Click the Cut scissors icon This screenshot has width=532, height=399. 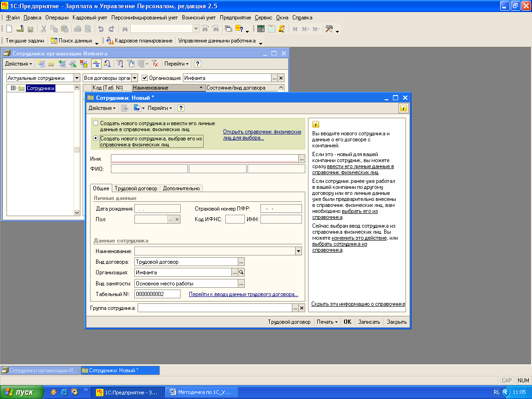(43, 29)
